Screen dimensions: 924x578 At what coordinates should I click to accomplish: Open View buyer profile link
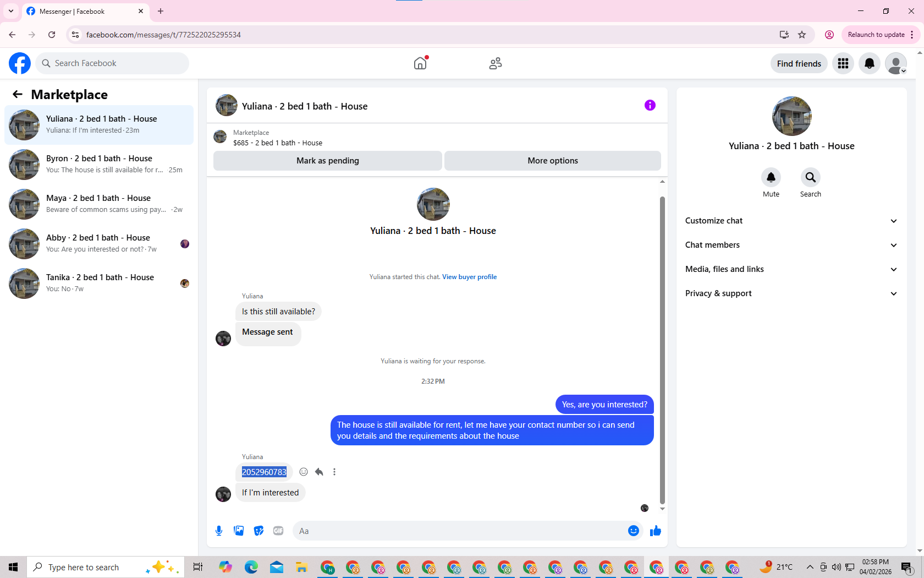point(469,277)
